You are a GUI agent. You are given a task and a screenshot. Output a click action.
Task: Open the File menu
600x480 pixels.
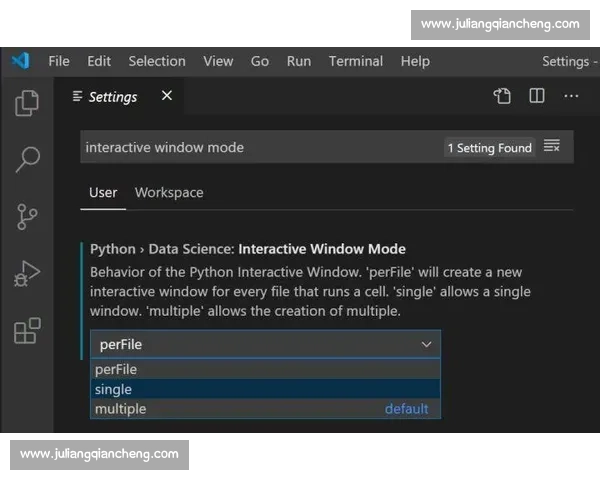pyautogui.click(x=59, y=61)
